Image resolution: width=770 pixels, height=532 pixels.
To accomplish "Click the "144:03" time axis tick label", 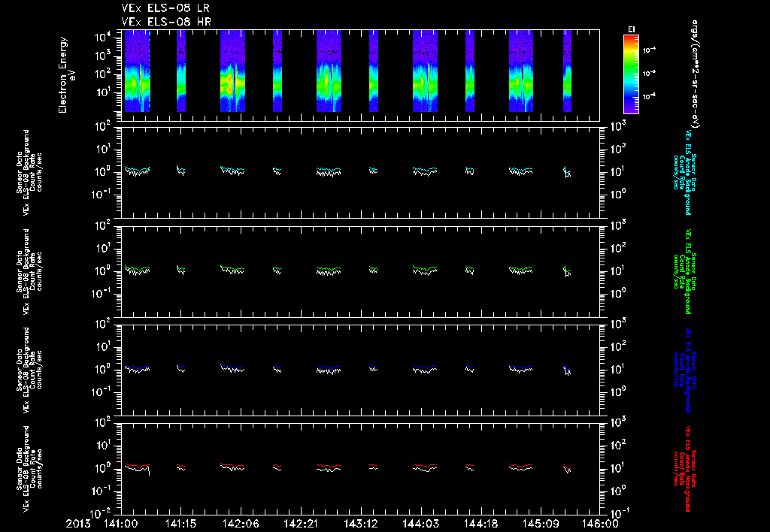I will click(420, 524).
